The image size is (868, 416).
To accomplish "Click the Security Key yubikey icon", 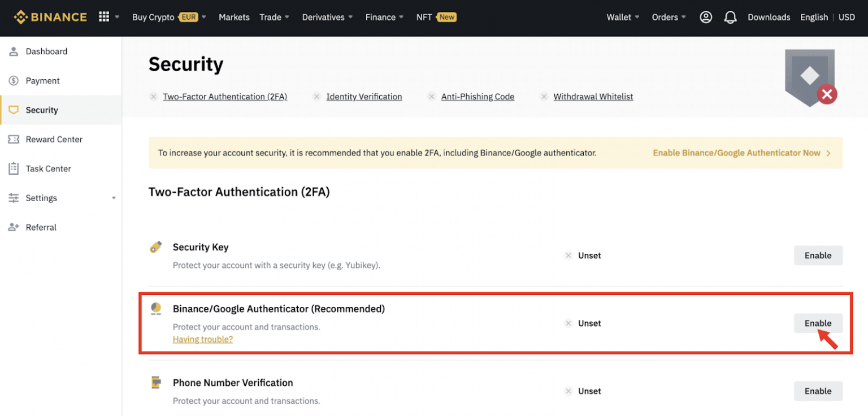I will tap(155, 246).
